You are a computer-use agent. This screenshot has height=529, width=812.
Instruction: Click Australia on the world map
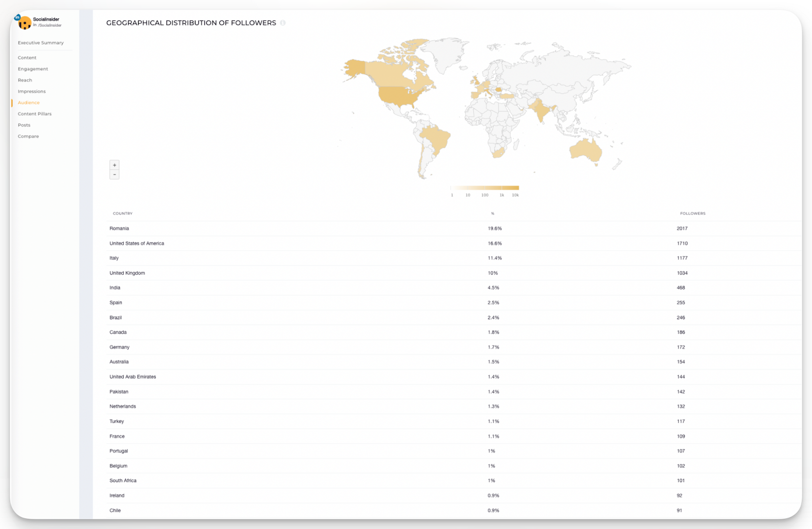[x=585, y=150]
